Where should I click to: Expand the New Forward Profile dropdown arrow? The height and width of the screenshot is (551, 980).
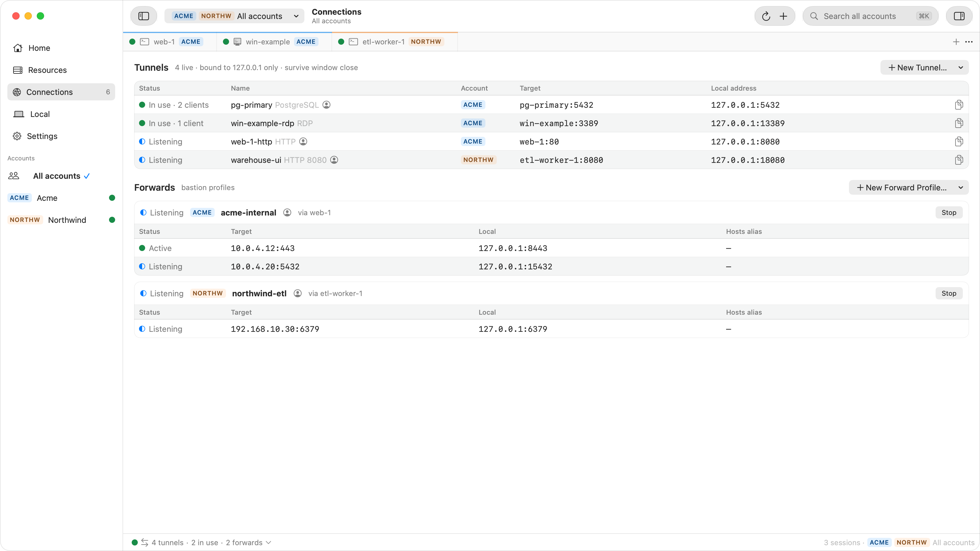(x=961, y=187)
